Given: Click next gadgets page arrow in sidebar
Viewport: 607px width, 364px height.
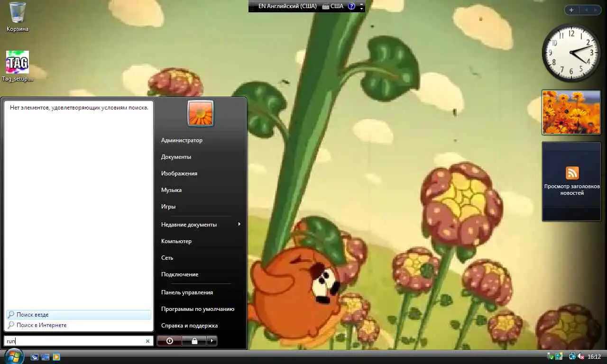Looking at the screenshot, I should coord(596,10).
